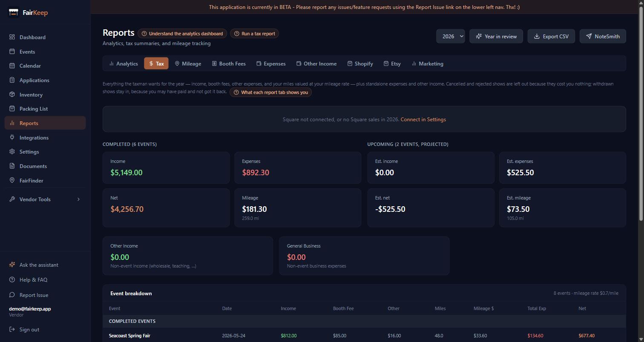Click the Income card value $5,149.00
Screen dimensions: 644x342
[x=126, y=173]
